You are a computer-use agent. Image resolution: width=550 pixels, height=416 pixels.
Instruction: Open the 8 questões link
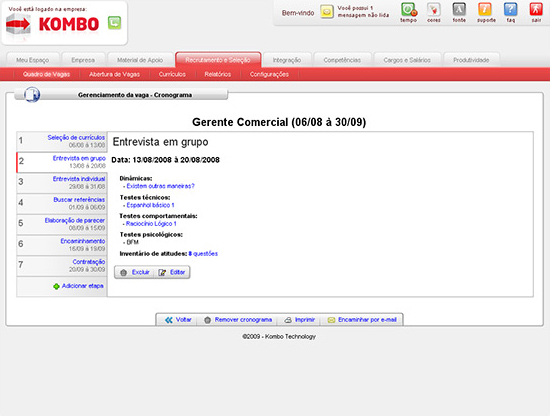[x=203, y=254]
